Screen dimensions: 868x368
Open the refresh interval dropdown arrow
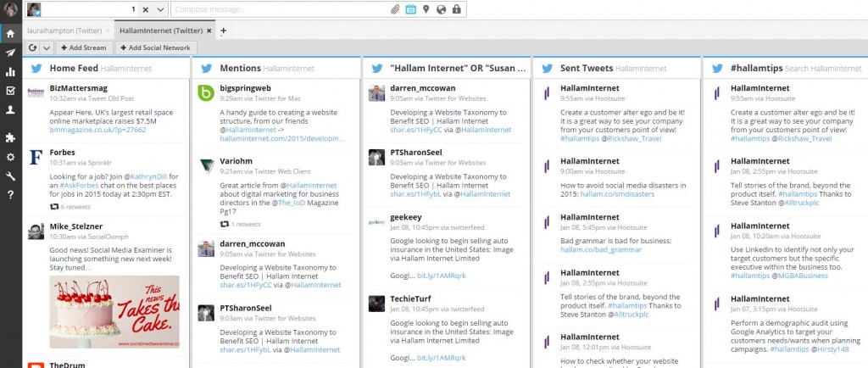click(x=47, y=47)
